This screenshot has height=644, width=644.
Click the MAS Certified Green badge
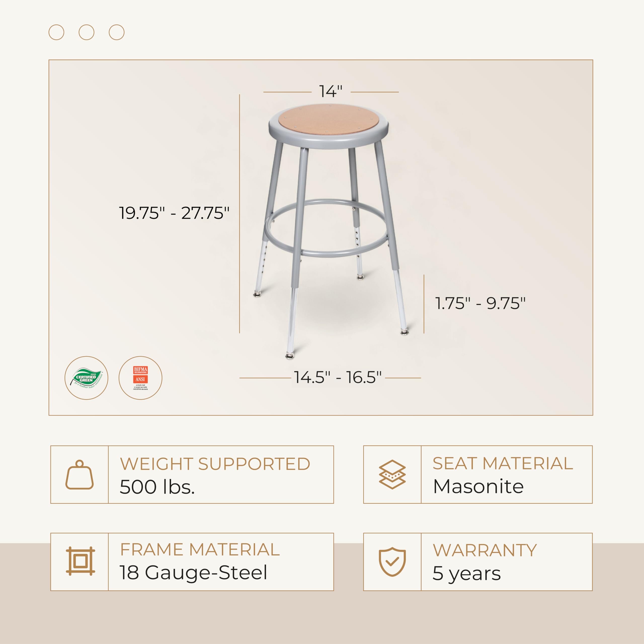coord(86,378)
